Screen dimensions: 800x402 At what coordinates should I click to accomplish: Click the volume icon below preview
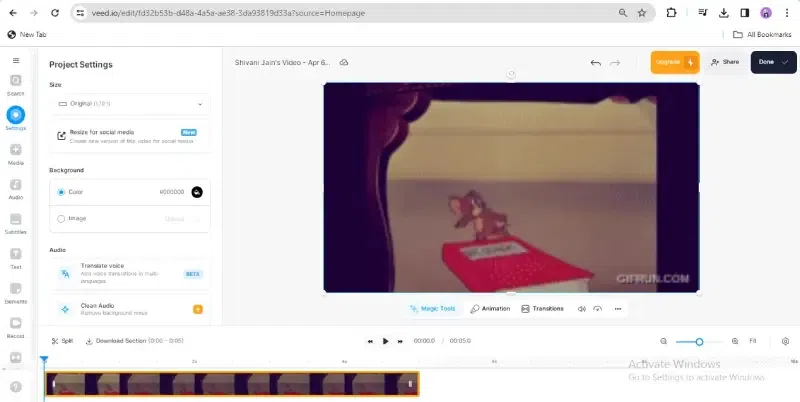click(x=582, y=309)
